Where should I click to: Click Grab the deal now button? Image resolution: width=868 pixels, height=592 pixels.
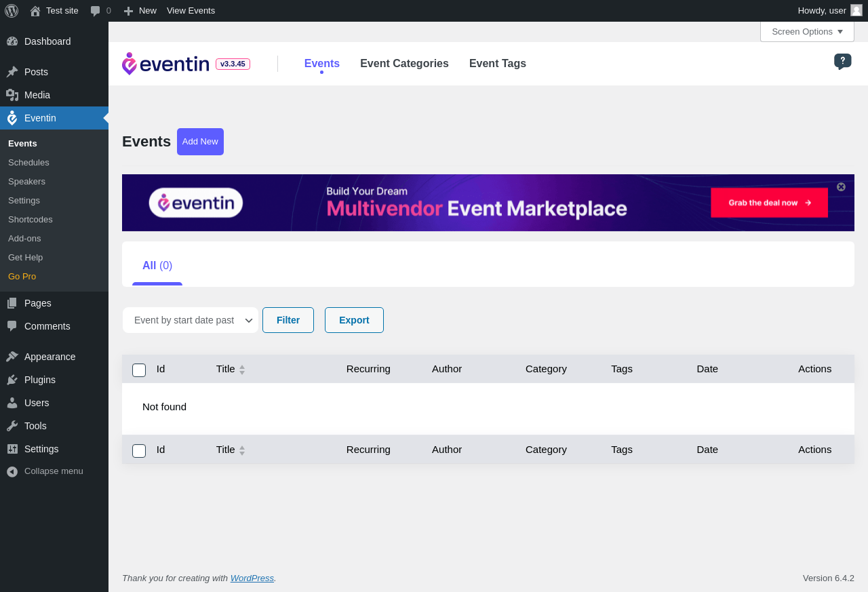[x=769, y=203]
